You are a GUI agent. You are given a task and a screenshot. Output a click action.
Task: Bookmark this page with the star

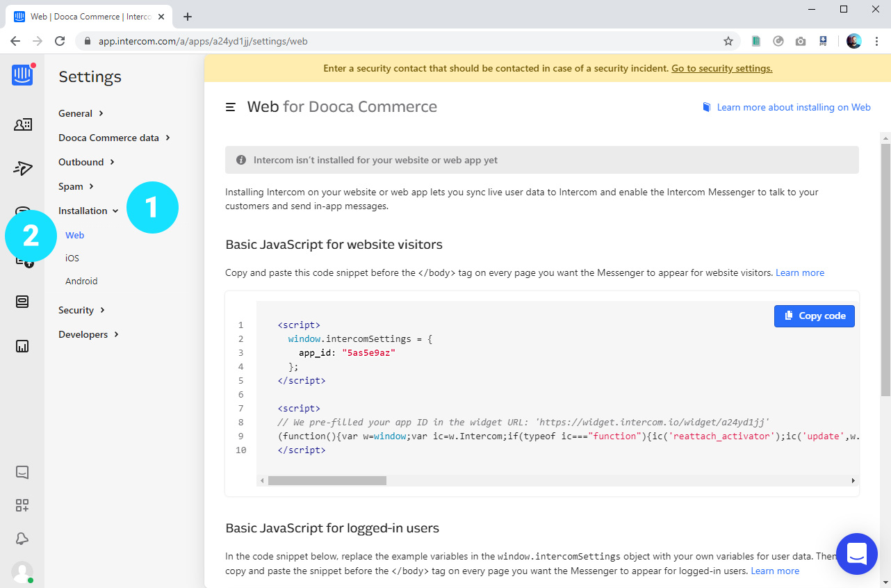tap(728, 41)
